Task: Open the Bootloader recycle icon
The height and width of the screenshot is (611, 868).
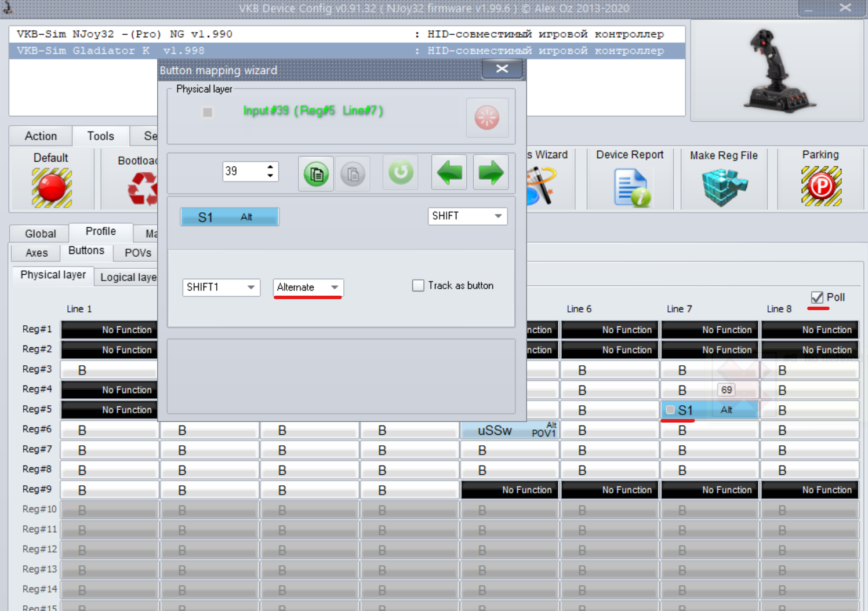Action: tap(143, 188)
